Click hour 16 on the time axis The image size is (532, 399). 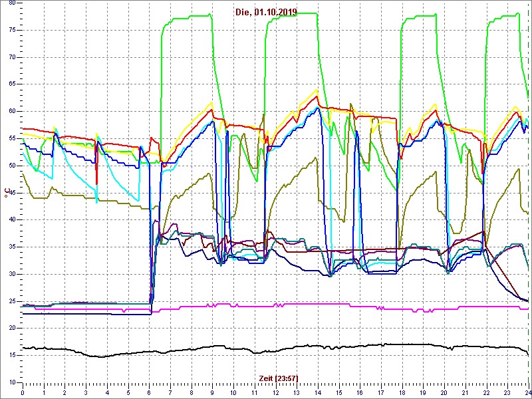[359, 392]
